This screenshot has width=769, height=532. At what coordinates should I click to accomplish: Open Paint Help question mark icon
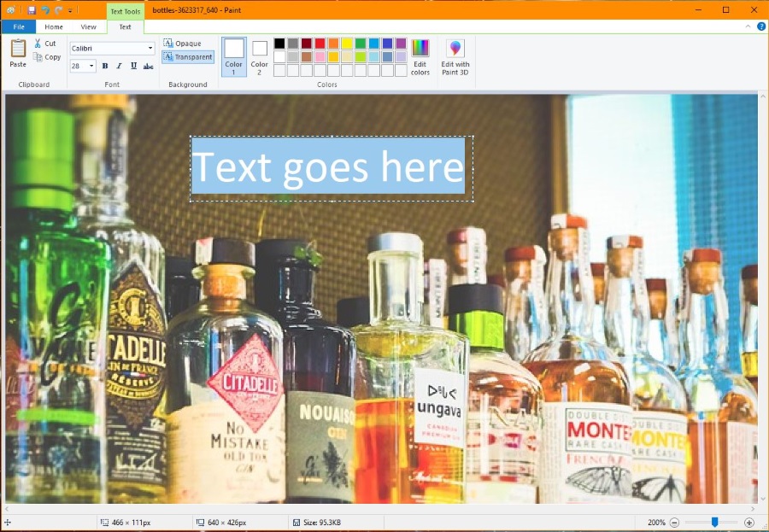(x=761, y=26)
